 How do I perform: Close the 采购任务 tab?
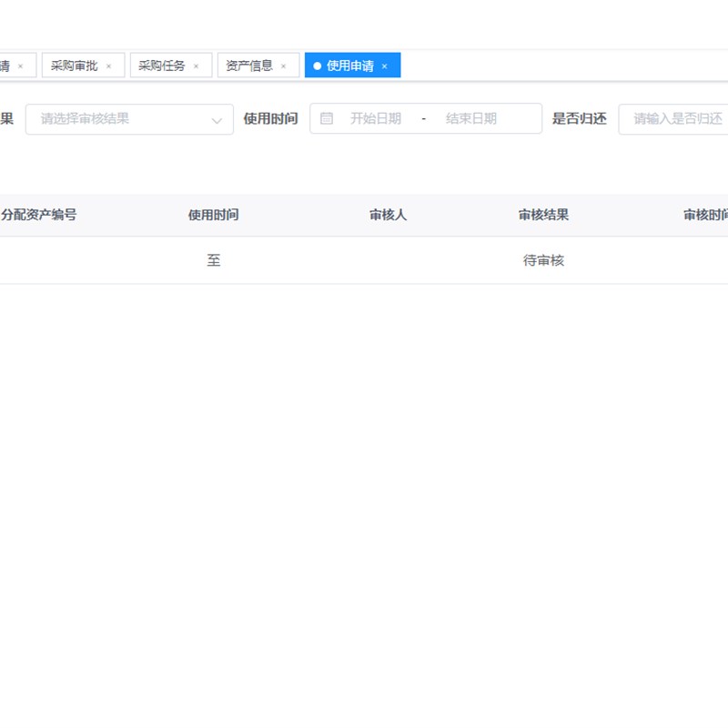(x=196, y=66)
